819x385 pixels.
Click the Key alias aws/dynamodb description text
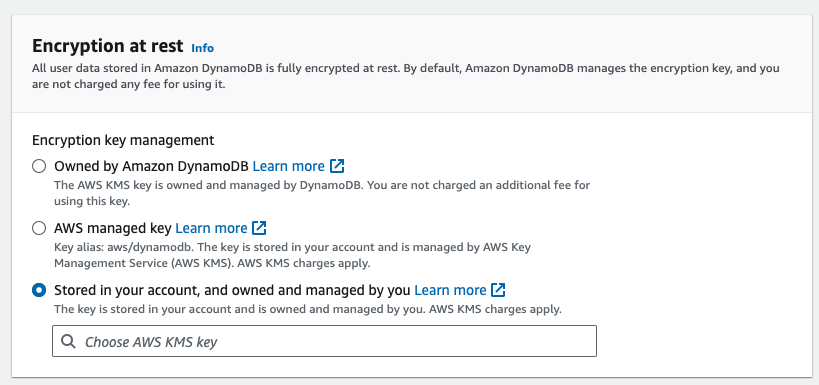(x=292, y=255)
